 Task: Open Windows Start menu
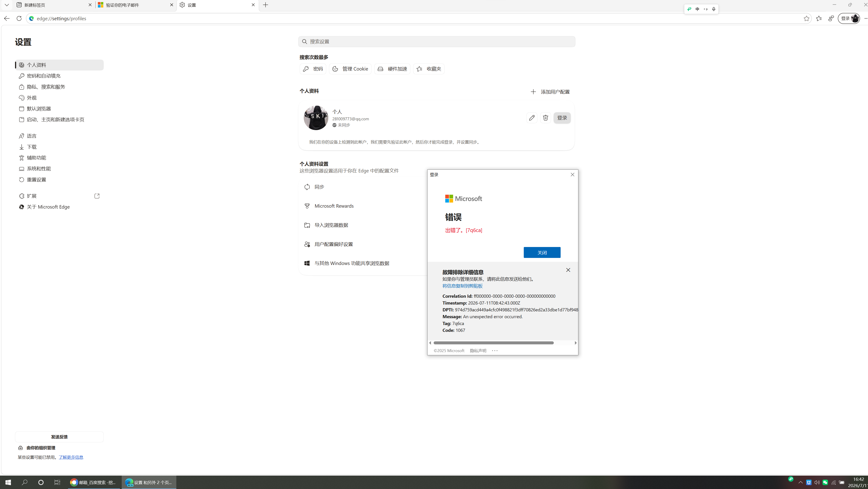[8, 482]
